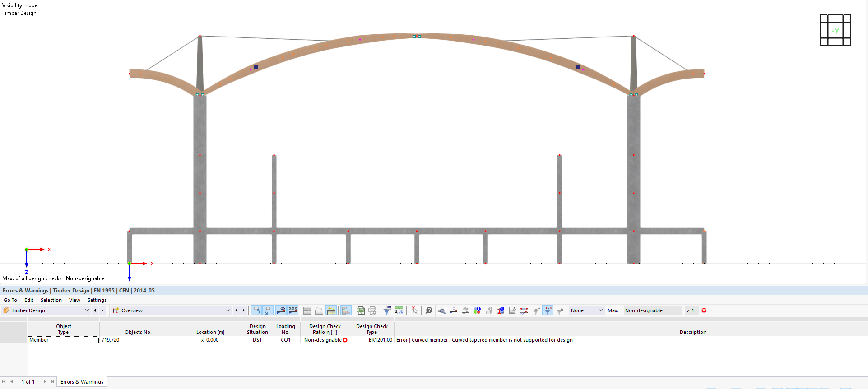Viewport: 868px width, 389px height.
Task: Toggle the eye result visibility button
Action: (281, 310)
